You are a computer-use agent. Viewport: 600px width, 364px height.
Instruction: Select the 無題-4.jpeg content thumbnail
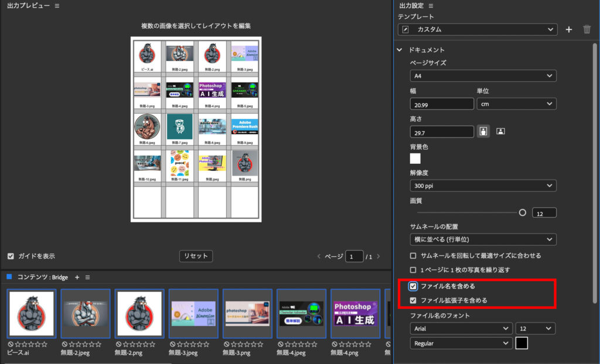point(302,314)
